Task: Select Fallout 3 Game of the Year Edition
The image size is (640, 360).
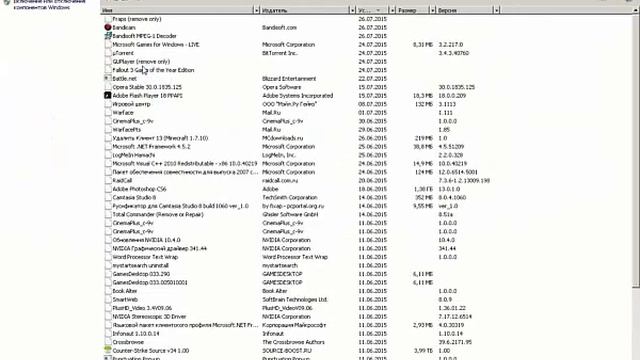Action: click(x=153, y=70)
